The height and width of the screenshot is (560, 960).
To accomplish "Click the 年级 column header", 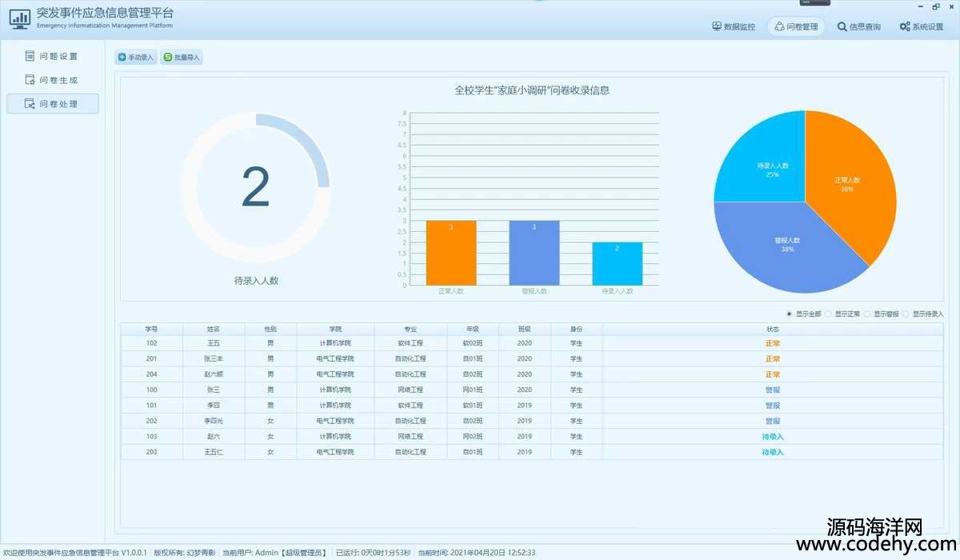I will 473,329.
